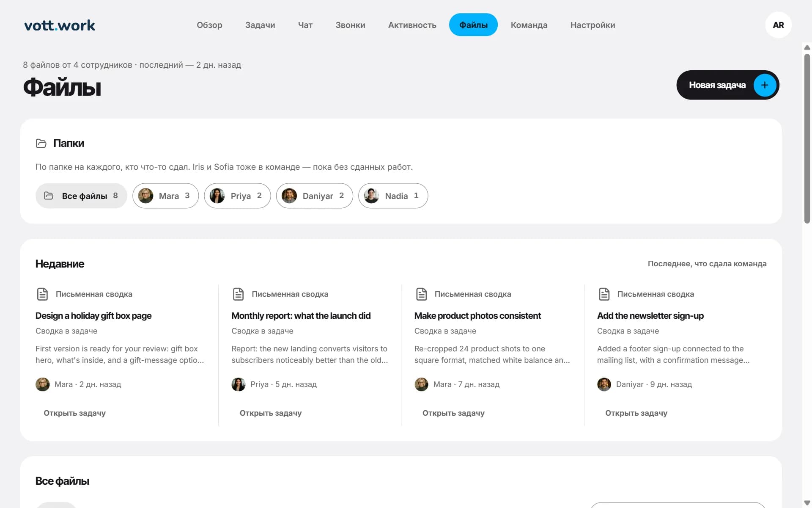This screenshot has width=812, height=508.
Task: Click Mara's avatar under holiday gift box card
Action: click(43, 384)
